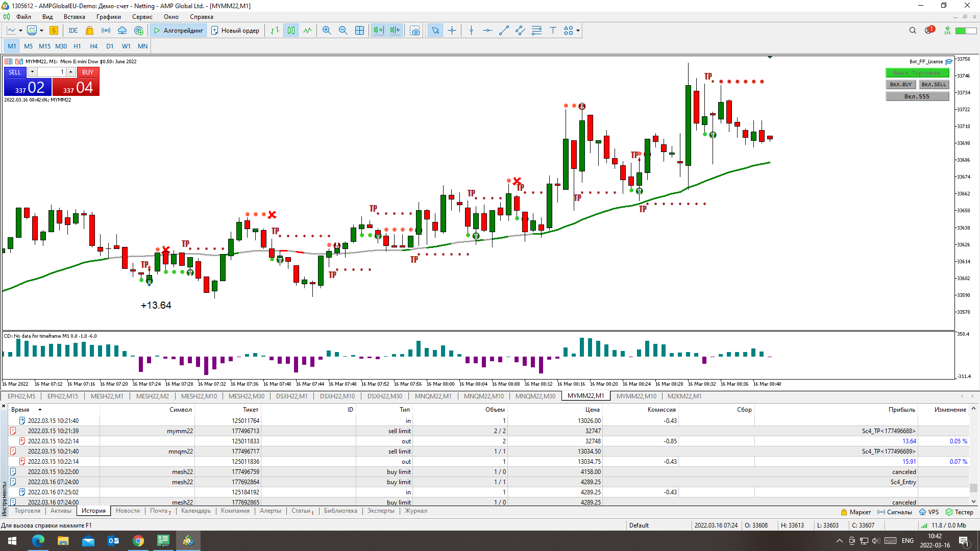
Task: Expand the chart type dropdown arrow
Action: (x=20, y=31)
